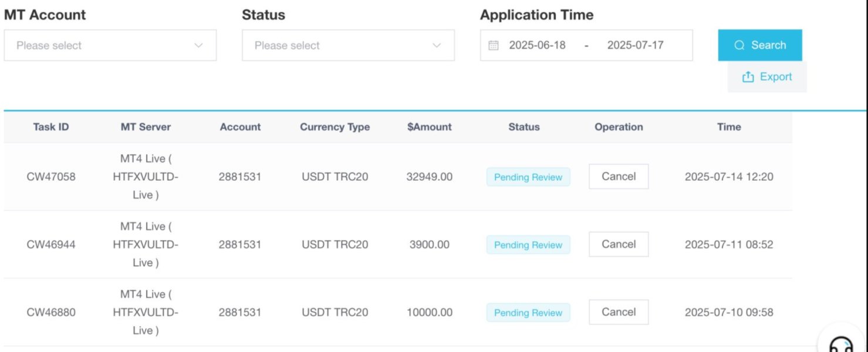Click the $Amount column header
Image resolution: width=868 pixels, height=352 pixels.
(x=430, y=127)
